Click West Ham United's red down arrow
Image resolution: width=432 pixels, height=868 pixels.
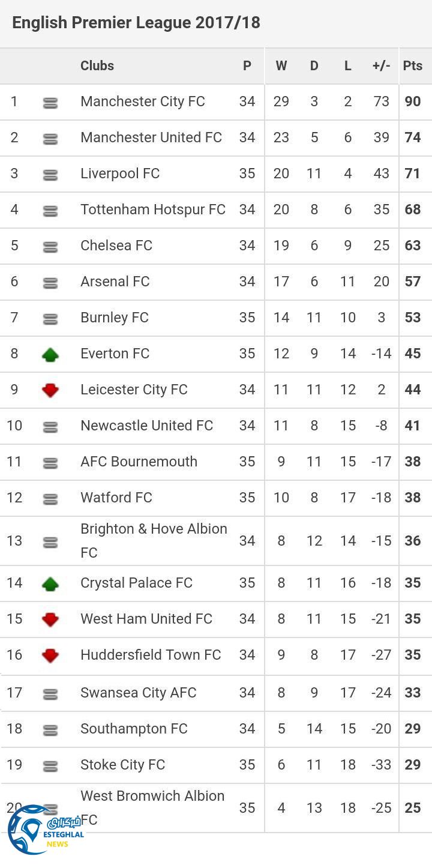(x=50, y=619)
